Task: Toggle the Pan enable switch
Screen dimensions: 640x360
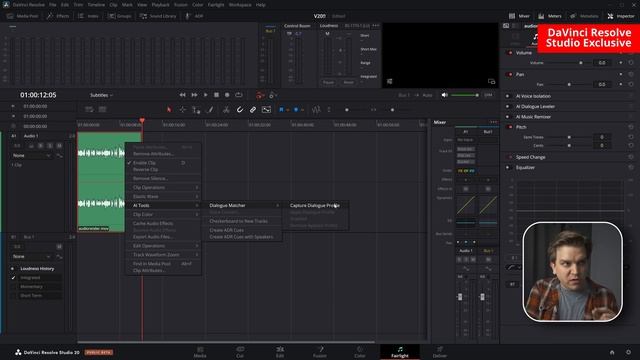Action: tap(509, 74)
